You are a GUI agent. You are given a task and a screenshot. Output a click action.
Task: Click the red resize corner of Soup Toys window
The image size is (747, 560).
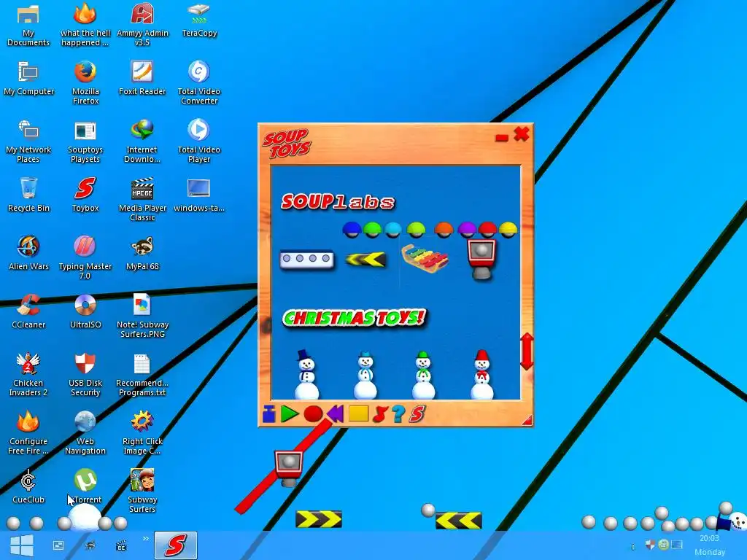click(527, 420)
